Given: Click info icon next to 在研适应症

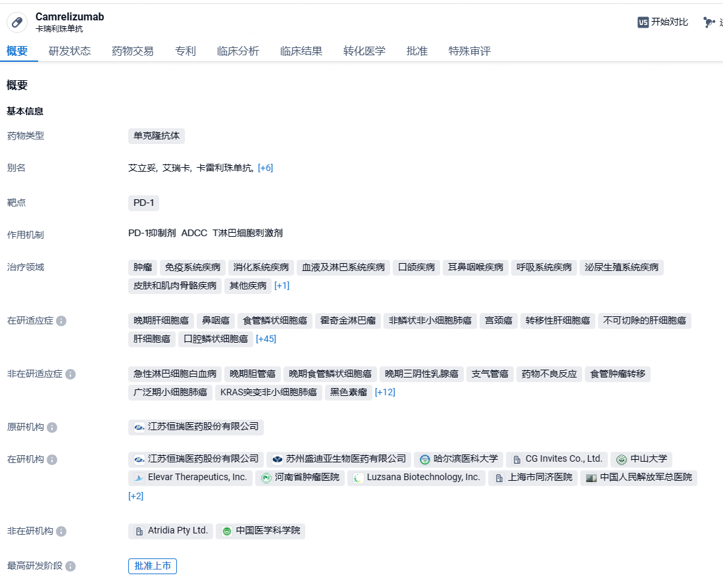Looking at the screenshot, I should pos(61,321).
